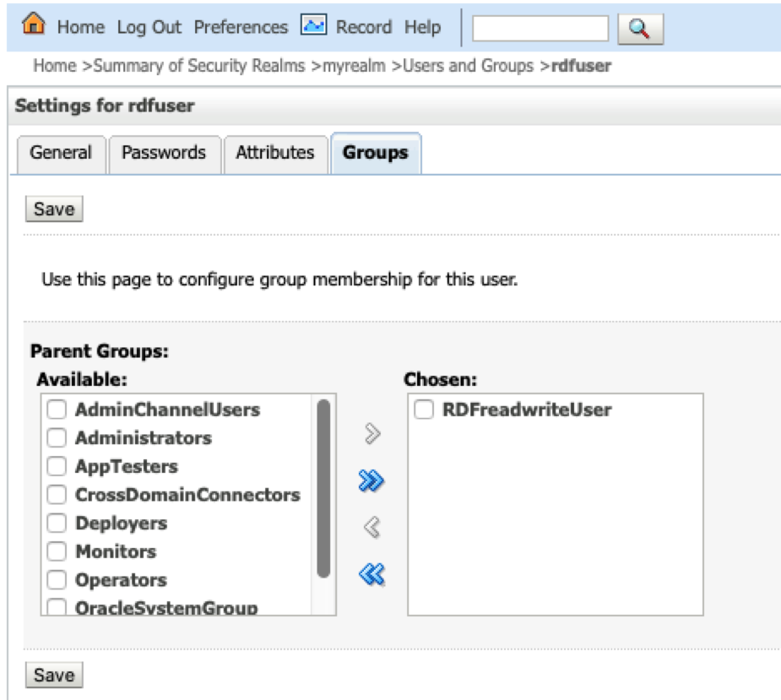Check the AdminChannelUsers checkbox
The height and width of the screenshot is (700, 781).
coord(57,409)
